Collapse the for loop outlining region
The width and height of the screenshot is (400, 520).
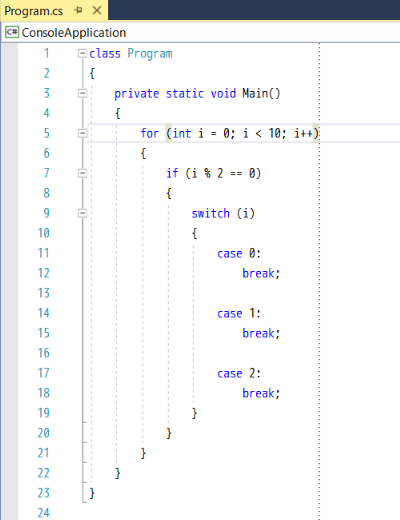tap(82, 133)
